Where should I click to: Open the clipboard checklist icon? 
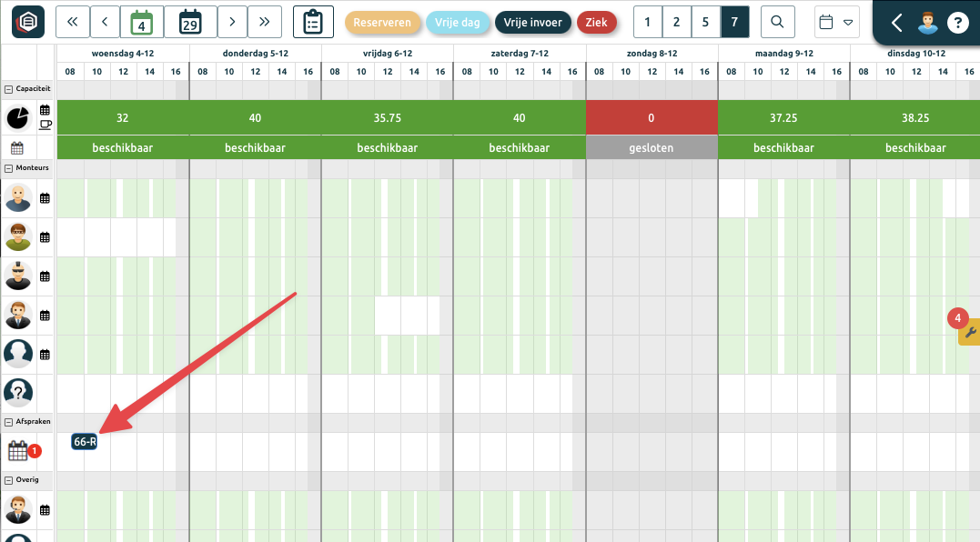(x=313, y=22)
